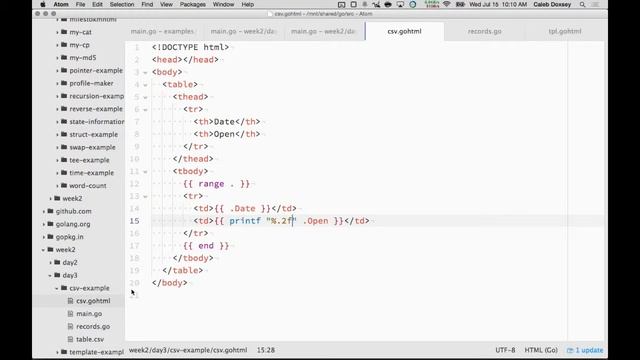Click line number 15 in the gutter
Screen dimensions: 640x360
(134, 221)
